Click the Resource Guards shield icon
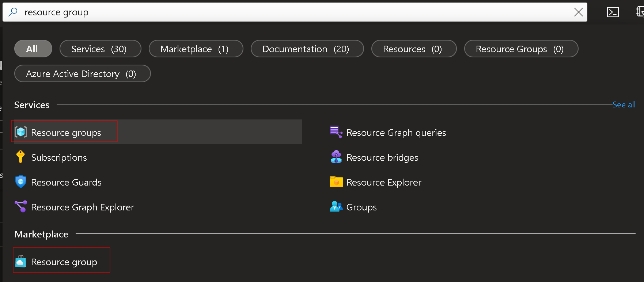The image size is (644, 282). tap(21, 182)
